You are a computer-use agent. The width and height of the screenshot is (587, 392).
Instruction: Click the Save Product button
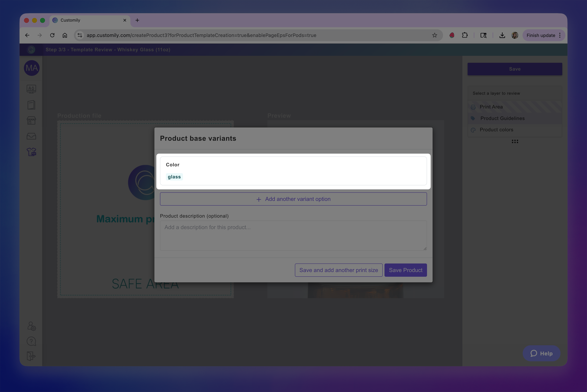405,270
